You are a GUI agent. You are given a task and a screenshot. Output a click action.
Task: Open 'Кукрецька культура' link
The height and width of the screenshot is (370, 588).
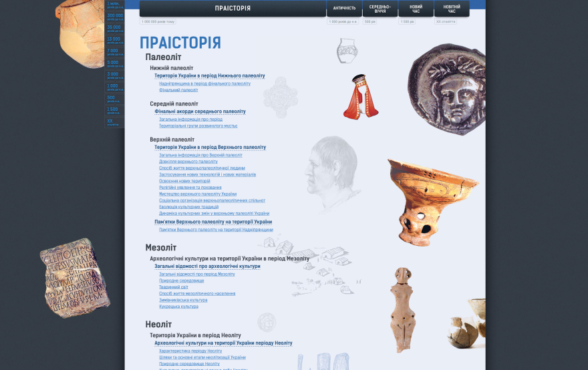click(178, 307)
